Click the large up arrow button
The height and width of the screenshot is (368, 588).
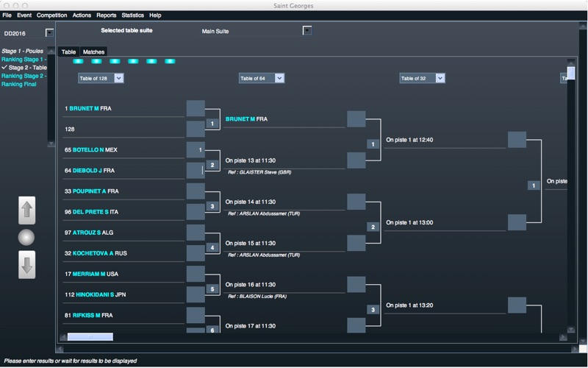coord(27,210)
